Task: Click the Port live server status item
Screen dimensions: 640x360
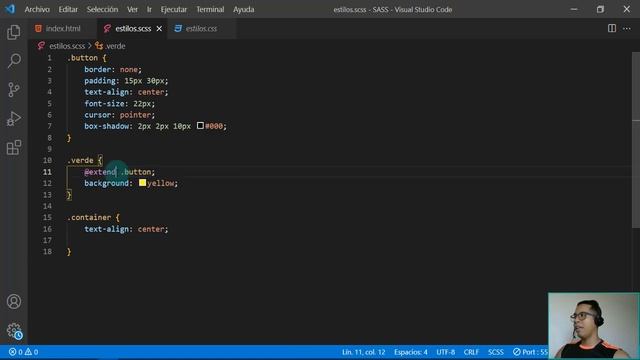Action: point(530,352)
